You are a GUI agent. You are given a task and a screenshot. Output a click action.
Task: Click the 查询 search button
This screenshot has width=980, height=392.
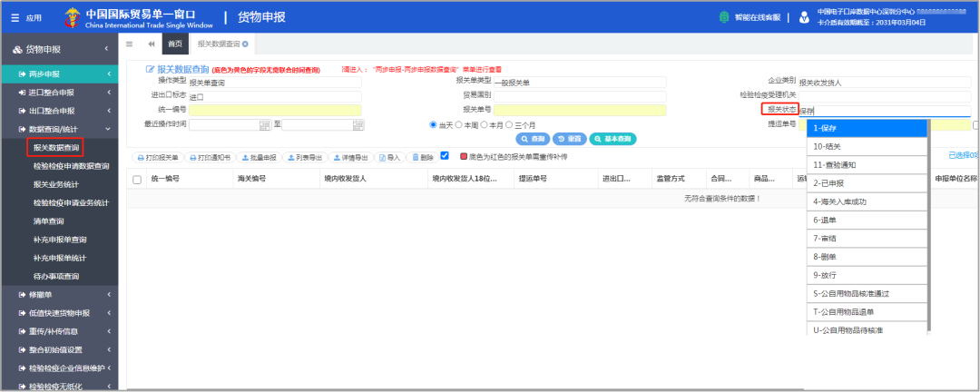(x=532, y=139)
